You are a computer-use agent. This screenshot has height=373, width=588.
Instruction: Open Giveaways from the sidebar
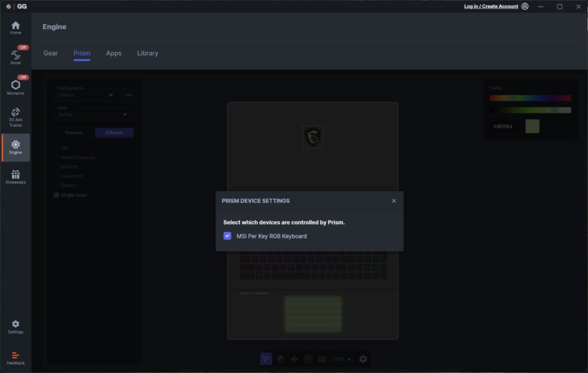click(15, 177)
